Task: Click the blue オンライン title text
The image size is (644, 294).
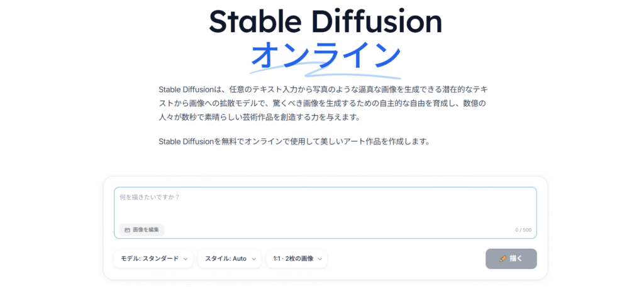Action: coord(325,55)
